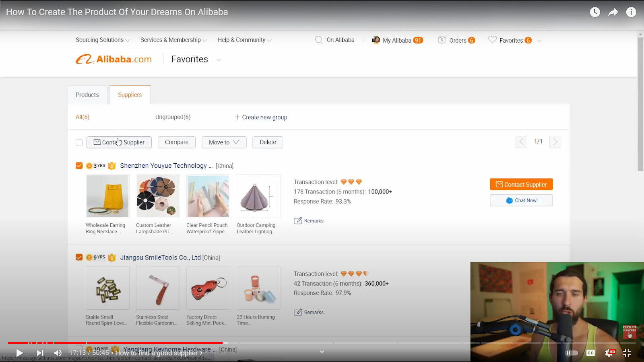Click the My Alibaba profile avatar icon
Screen dimensions: 644x362
(x=376, y=40)
